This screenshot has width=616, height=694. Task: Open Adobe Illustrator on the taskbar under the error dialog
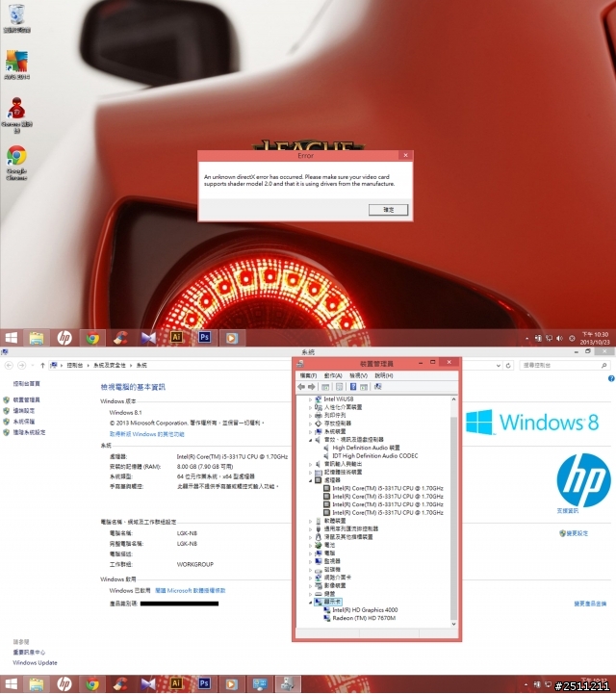point(176,338)
